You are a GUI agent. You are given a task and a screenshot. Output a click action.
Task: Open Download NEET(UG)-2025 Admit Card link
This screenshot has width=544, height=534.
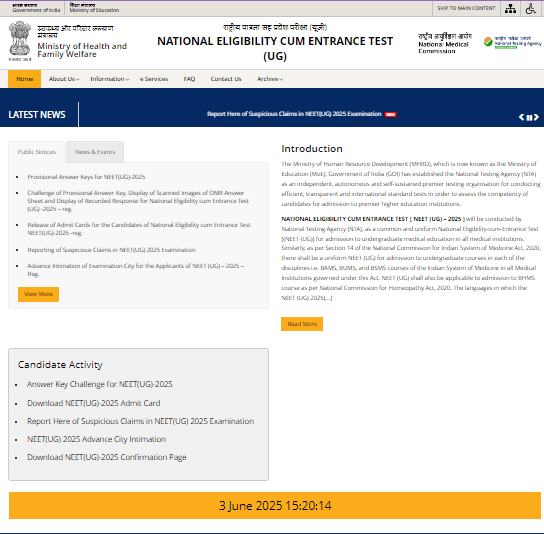coord(94,403)
